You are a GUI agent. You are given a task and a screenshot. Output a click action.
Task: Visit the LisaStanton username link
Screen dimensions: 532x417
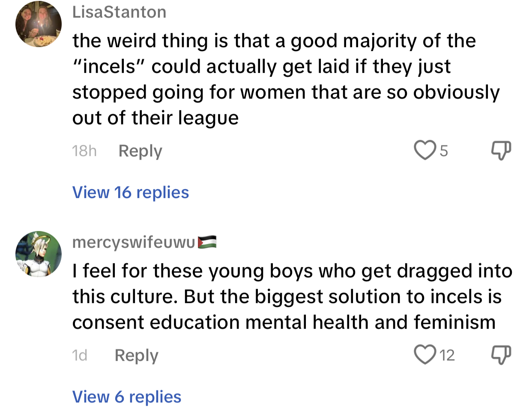point(119,12)
